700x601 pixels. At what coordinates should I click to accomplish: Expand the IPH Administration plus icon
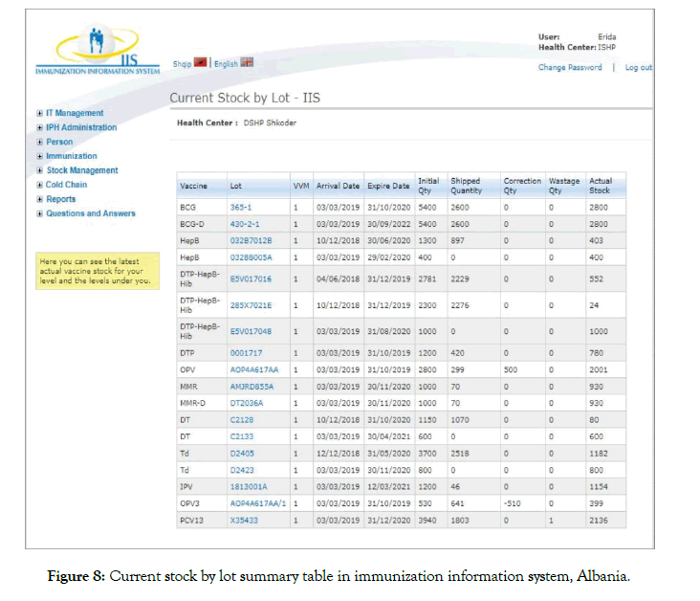[x=39, y=127]
